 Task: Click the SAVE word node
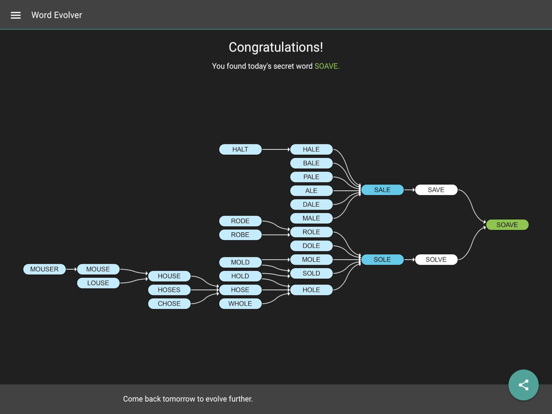pyautogui.click(x=436, y=190)
